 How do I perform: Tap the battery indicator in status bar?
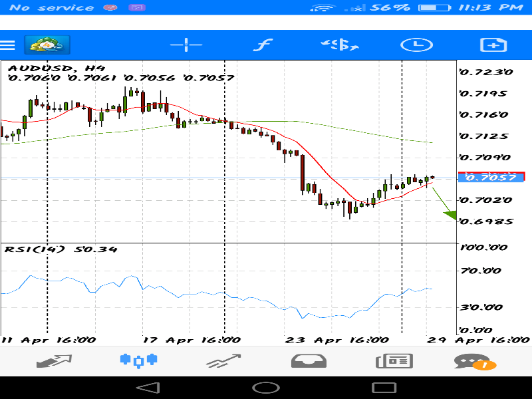(435, 7)
